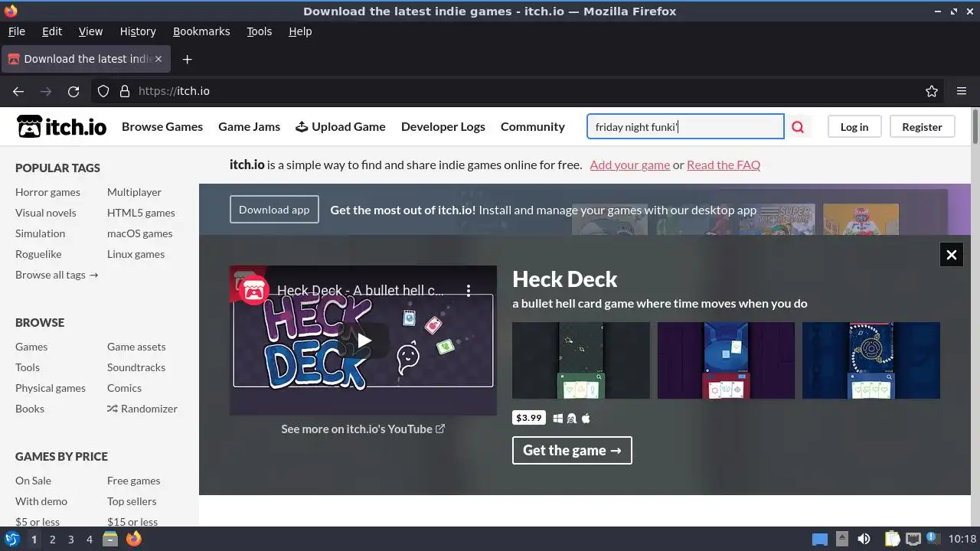Open Firefox hamburger application menu
The height and width of the screenshot is (551, 980).
pos(962,91)
